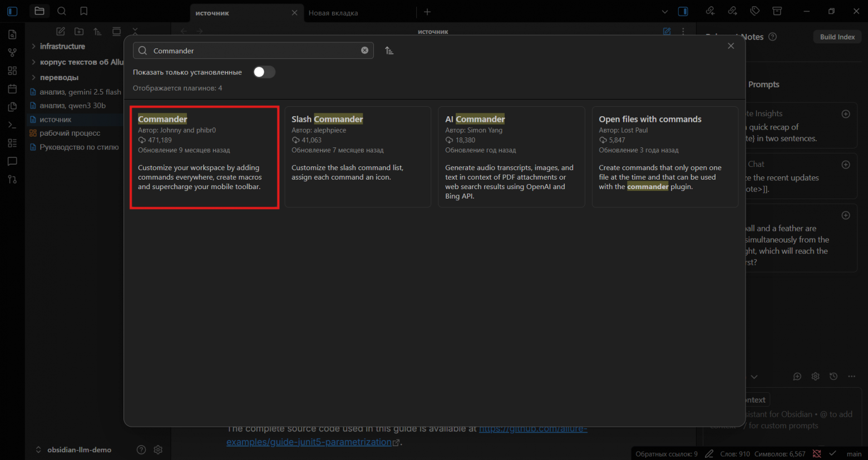
Task: Open рабочий процесс canvas file
Action: point(70,133)
